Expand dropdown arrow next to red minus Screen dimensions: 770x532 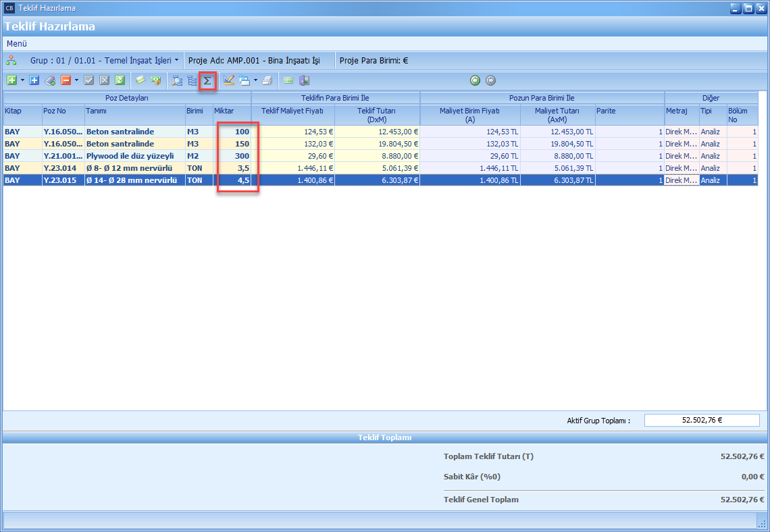[76, 80]
